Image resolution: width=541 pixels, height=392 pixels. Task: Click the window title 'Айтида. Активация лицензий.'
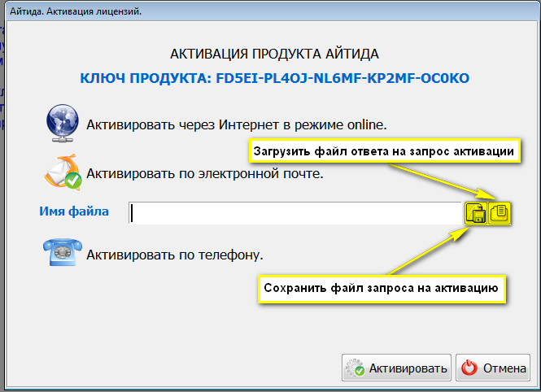[x=76, y=11]
